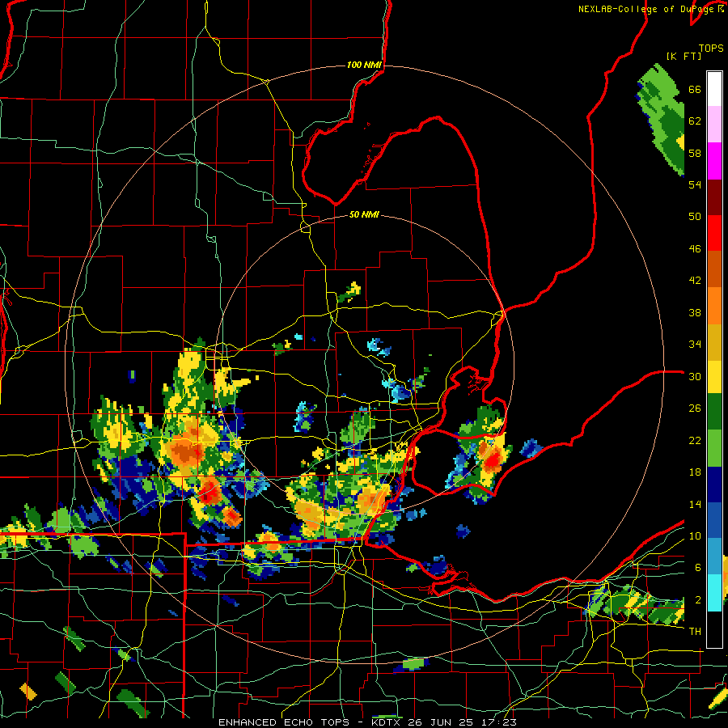Click the yellow legend band near 30
Screen dimensions: 728x728
click(714, 377)
